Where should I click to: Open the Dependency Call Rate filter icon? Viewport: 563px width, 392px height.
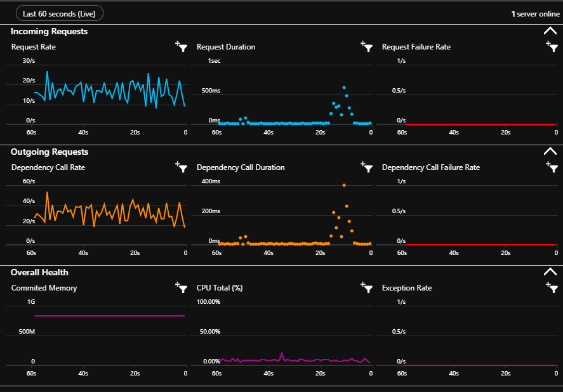coord(182,167)
